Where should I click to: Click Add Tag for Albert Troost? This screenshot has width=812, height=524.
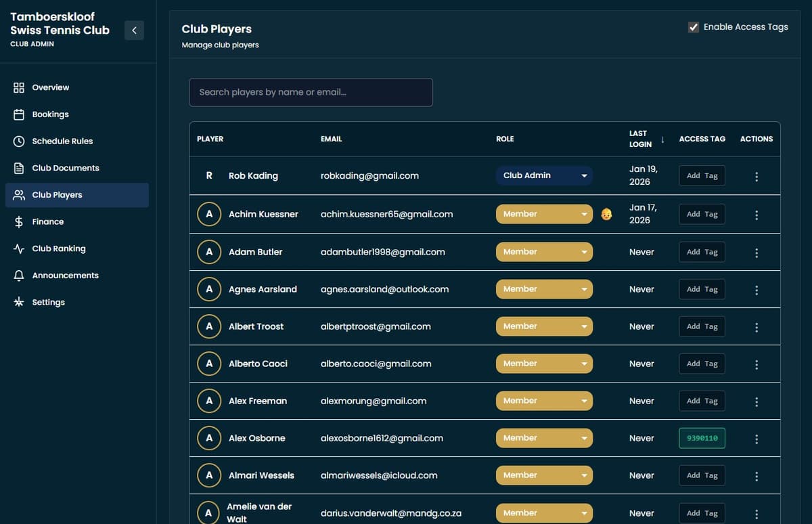(x=702, y=326)
